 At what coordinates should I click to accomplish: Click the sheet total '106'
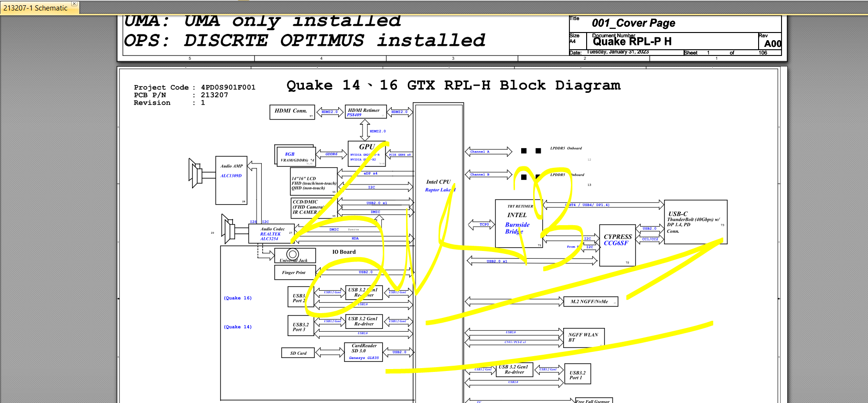pos(763,53)
